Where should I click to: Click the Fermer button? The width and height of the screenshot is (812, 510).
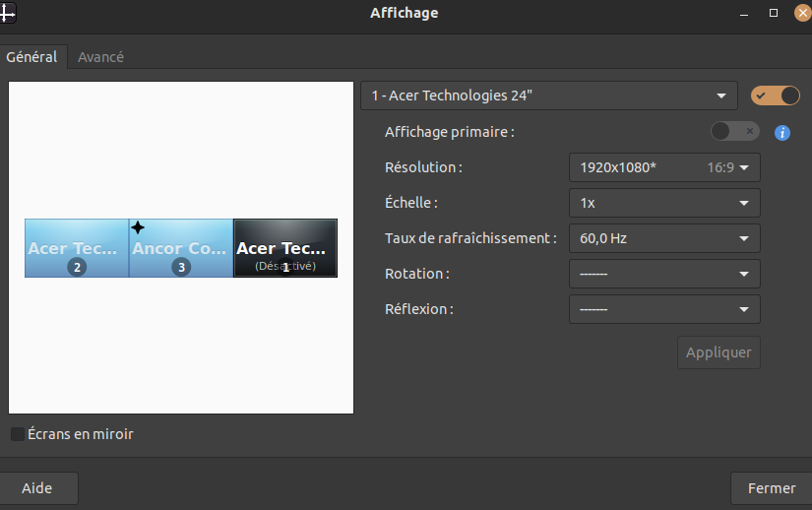771,488
